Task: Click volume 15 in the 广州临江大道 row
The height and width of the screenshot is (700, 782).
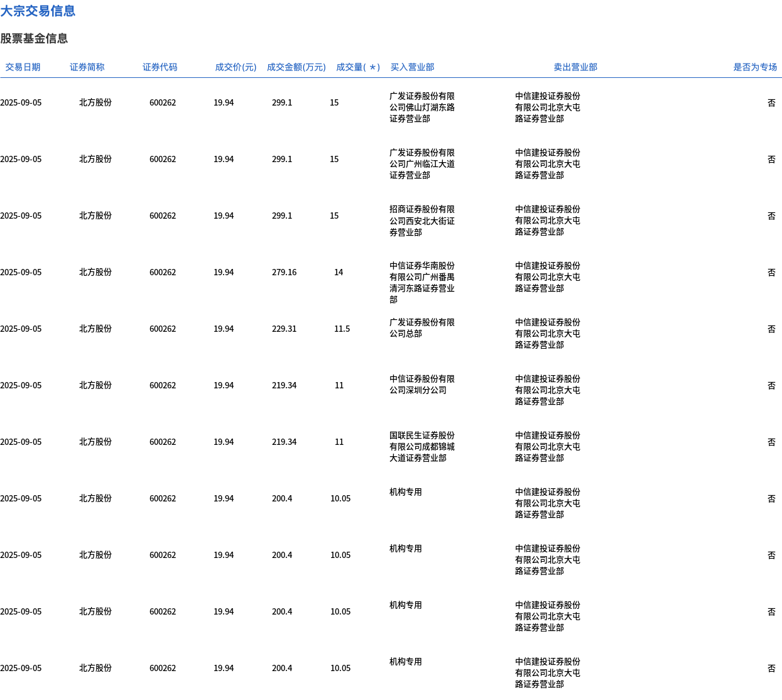Action: click(x=334, y=159)
